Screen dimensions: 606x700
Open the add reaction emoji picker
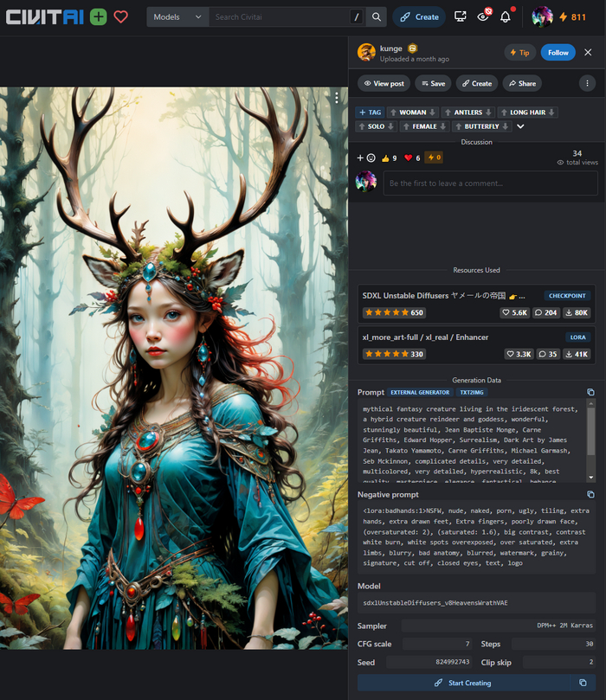pos(366,157)
